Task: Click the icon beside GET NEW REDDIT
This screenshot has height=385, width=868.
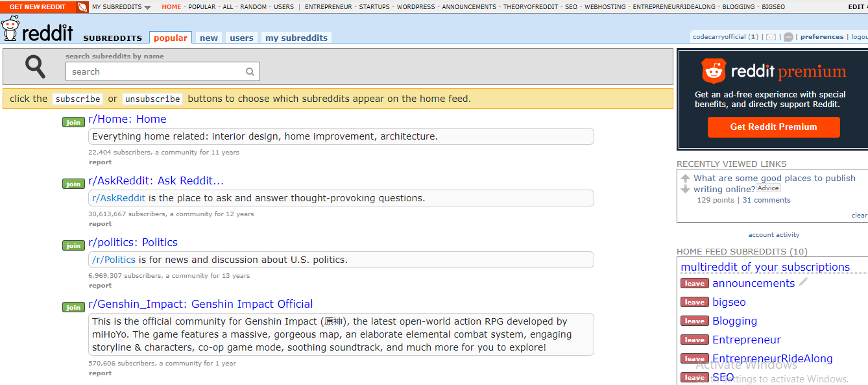Action: [x=82, y=7]
